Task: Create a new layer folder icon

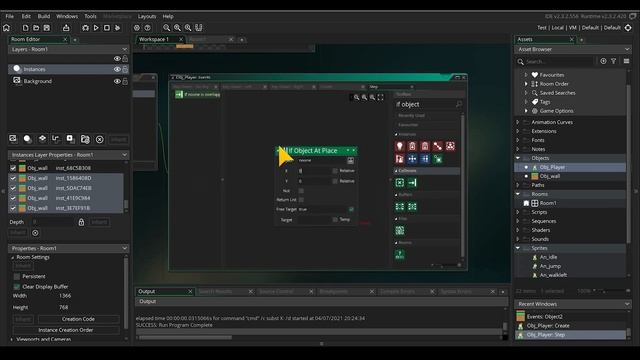Action: (x=85, y=139)
